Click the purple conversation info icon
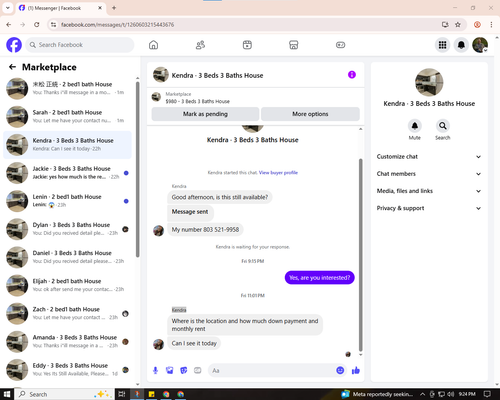Viewport: 500px width, 400px height. coord(352,75)
